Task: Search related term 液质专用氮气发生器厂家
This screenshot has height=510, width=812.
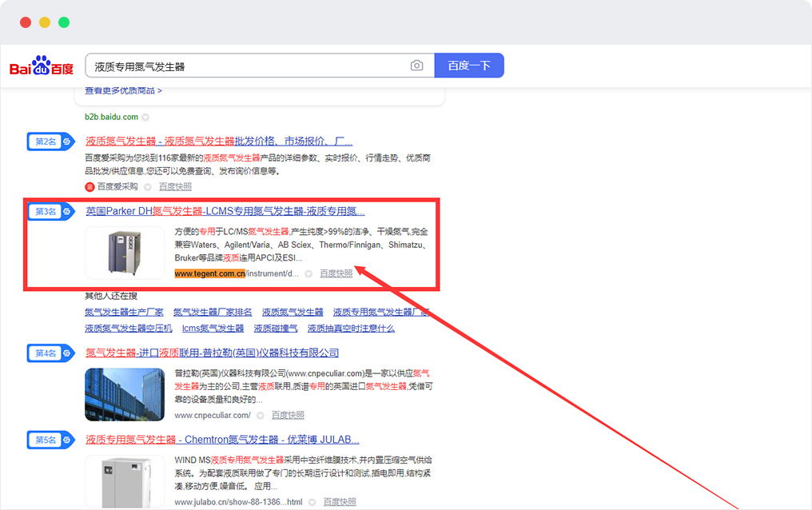Action: click(381, 313)
